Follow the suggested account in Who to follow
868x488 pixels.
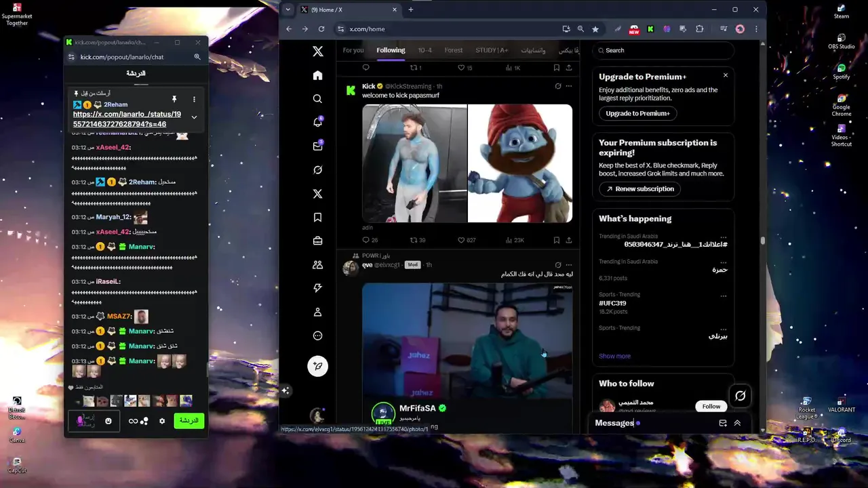click(x=711, y=406)
